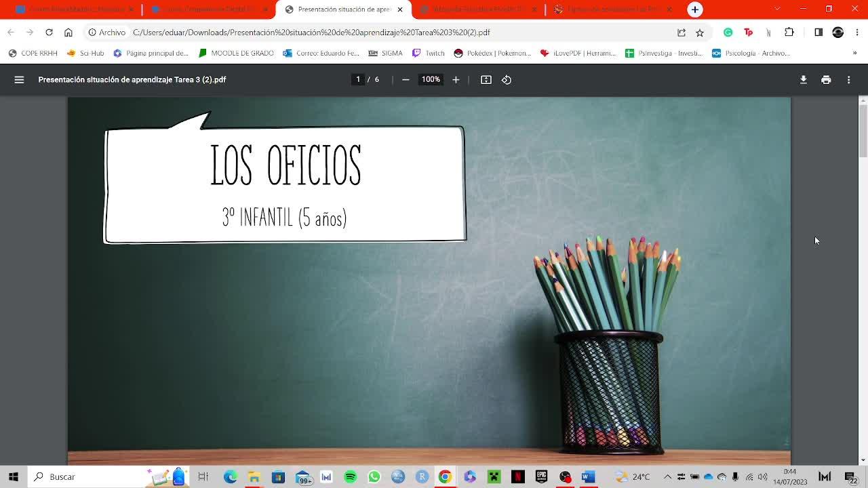Viewport: 868px width, 488px height.
Task: Open the SIGMA bookmark
Action: click(385, 54)
